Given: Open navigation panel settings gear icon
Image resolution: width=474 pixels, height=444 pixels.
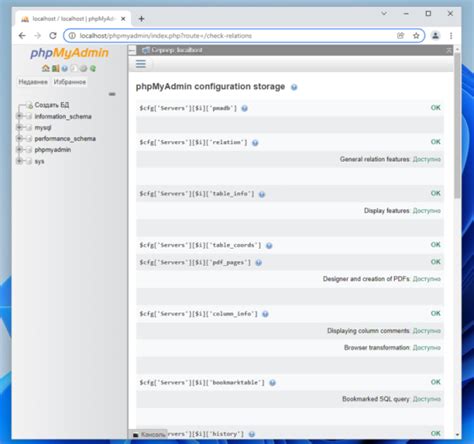Looking at the screenshot, I should [83, 68].
